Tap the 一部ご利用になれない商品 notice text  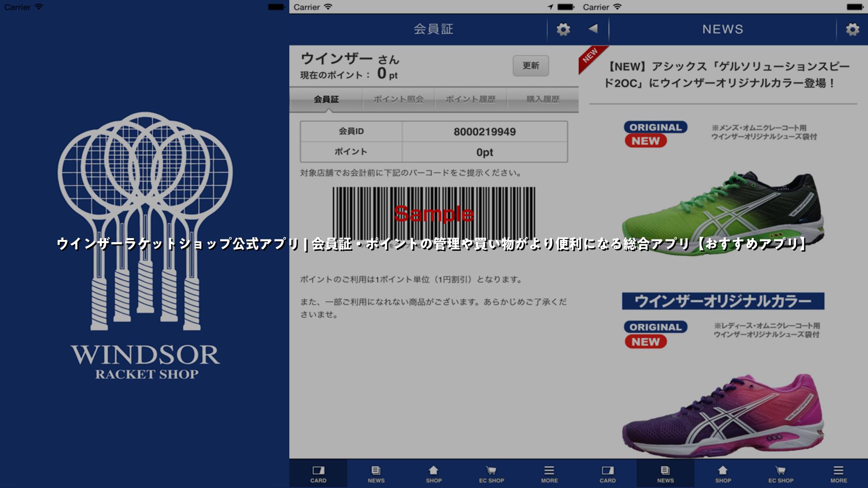click(x=433, y=308)
